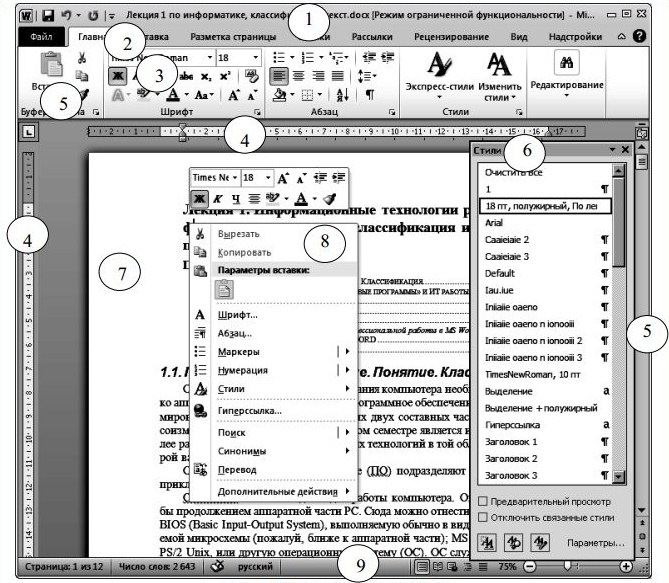Click Grow Font icon in ribbon
This screenshot has height=583, width=669.
(234, 95)
